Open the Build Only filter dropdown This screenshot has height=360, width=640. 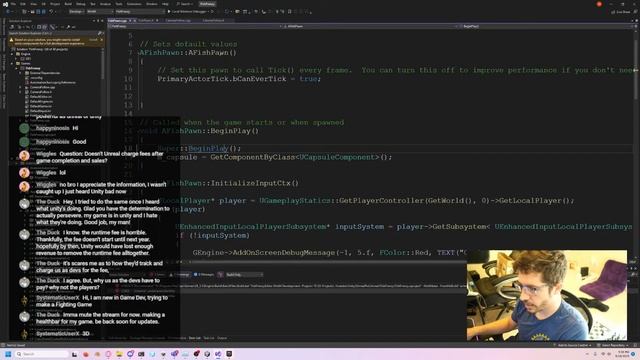pyautogui.click(x=244, y=275)
